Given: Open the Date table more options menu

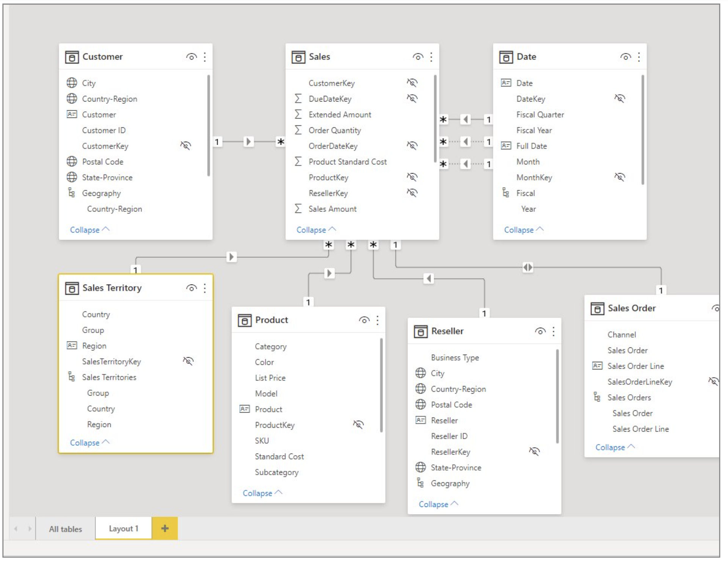Looking at the screenshot, I should 639,57.
